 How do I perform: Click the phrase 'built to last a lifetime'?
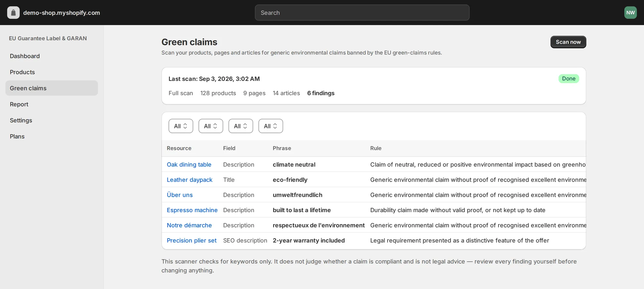tap(302, 210)
